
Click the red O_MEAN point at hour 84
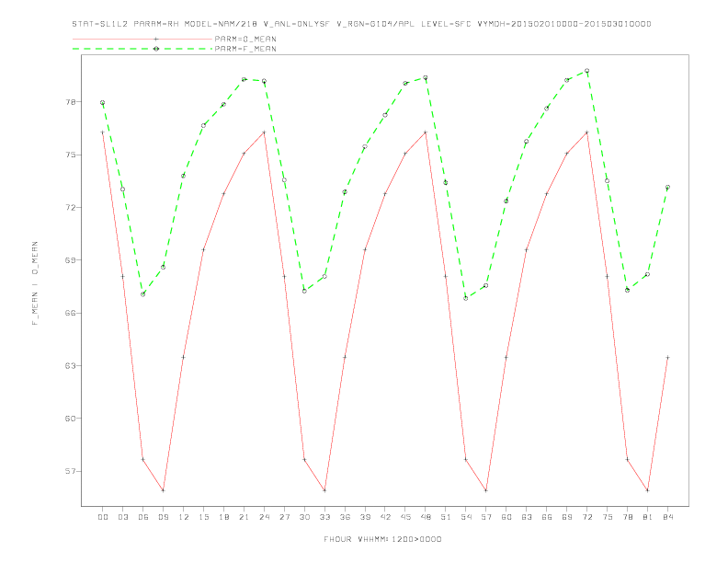[x=667, y=357]
